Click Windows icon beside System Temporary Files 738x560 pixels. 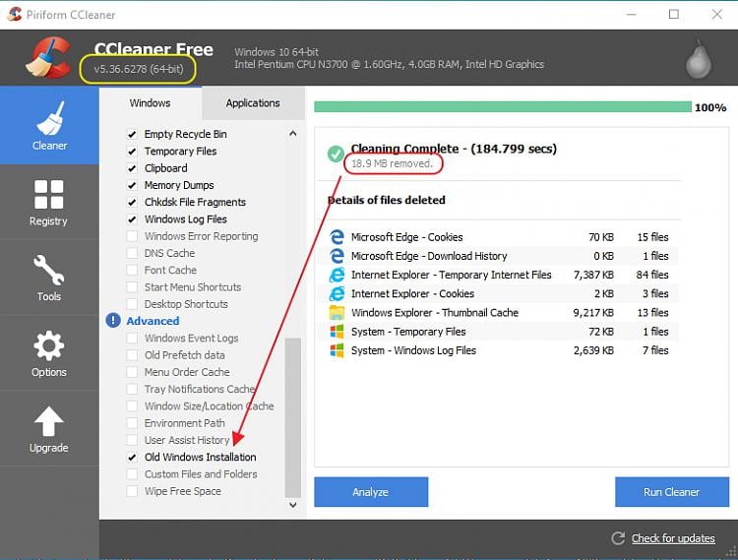(x=337, y=332)
